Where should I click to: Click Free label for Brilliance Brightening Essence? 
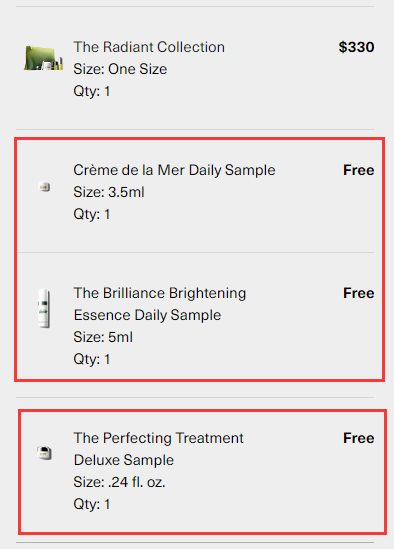point(359,293)
